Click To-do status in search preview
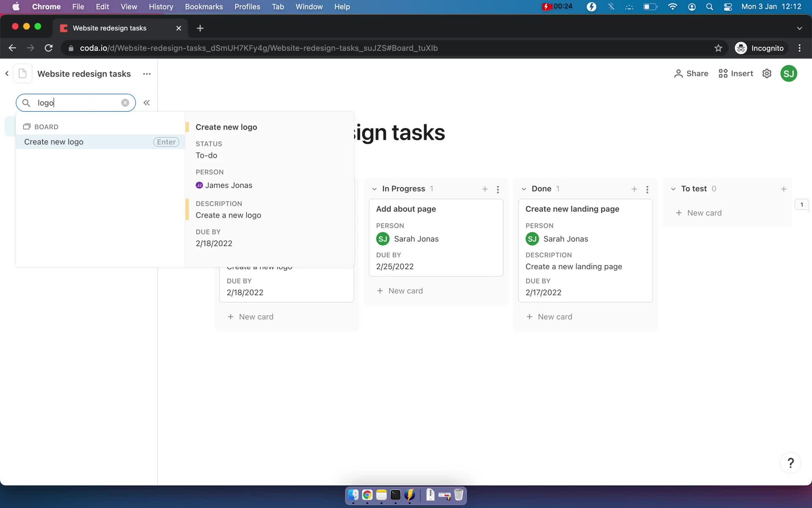The height and width of the screenshot is (508, 812). point(206,155)
